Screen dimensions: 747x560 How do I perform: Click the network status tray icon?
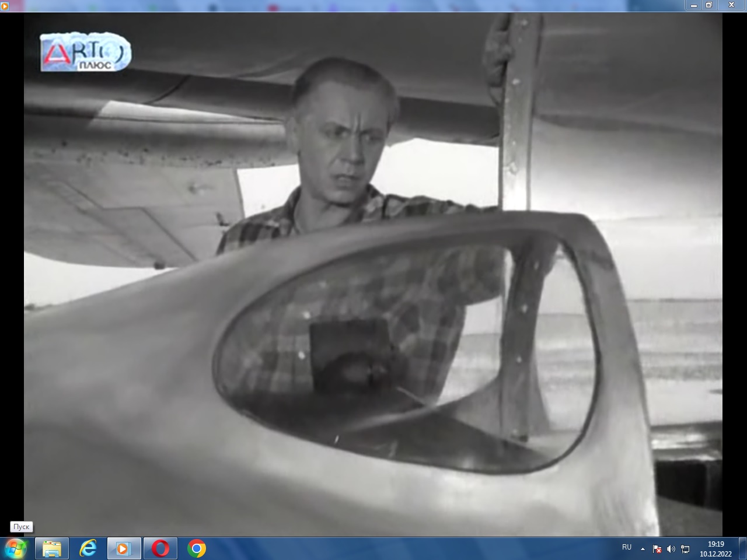point(685,549)
